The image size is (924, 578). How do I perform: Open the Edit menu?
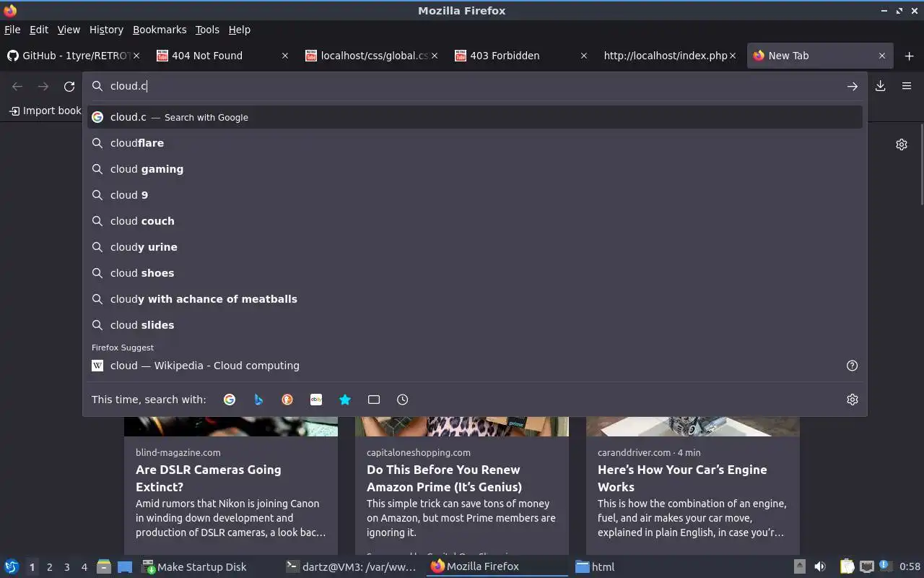pyautogui.click(x=39, y=30)
